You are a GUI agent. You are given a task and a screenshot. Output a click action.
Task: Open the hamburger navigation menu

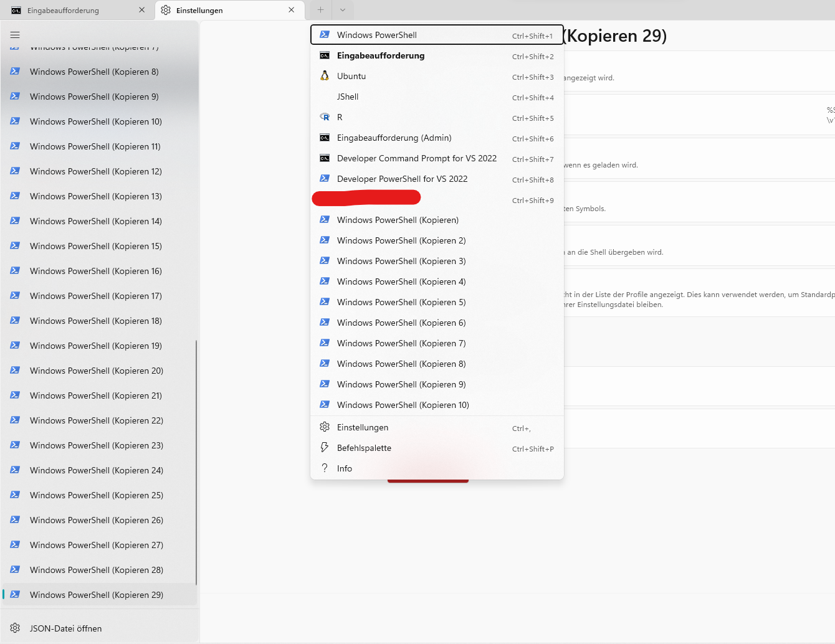click(x=15, y=35)
